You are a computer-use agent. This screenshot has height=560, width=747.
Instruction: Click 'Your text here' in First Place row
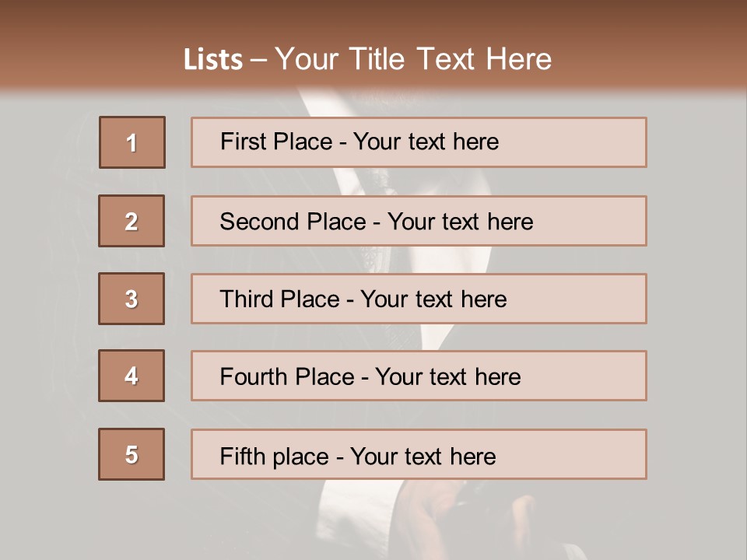pos(426,142)
